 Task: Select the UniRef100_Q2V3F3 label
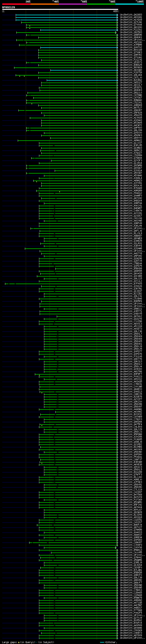(131, 161)
